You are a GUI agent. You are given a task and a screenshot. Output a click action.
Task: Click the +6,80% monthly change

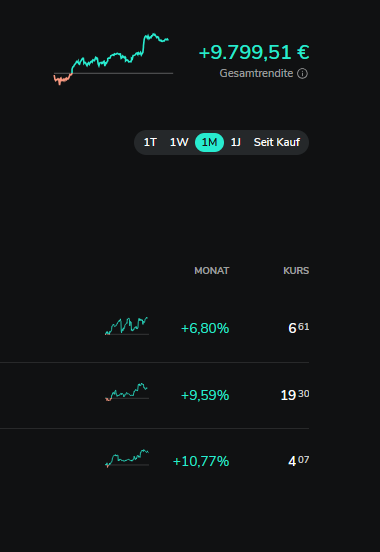click(x=205, y=328)
